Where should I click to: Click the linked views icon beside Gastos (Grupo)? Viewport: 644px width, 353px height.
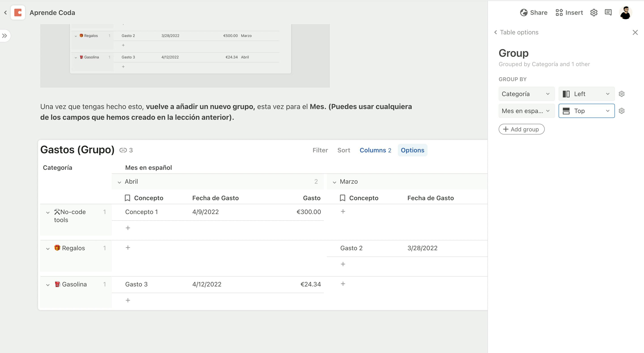point(123,150)
